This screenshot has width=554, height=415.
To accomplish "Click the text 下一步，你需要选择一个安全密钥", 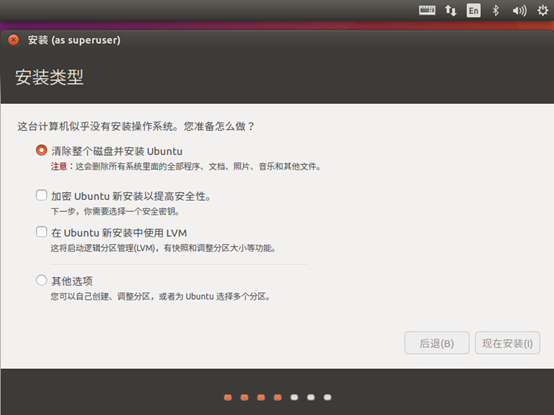I will pyautogui.click(x=115, y=211).
